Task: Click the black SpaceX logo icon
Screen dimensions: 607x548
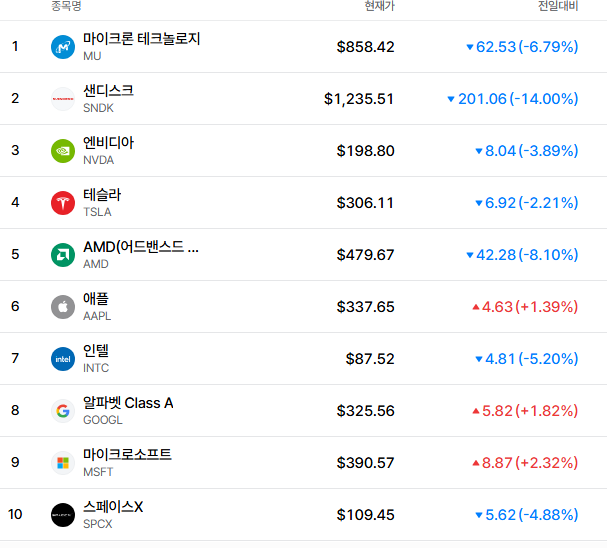Action: (63, 515)
